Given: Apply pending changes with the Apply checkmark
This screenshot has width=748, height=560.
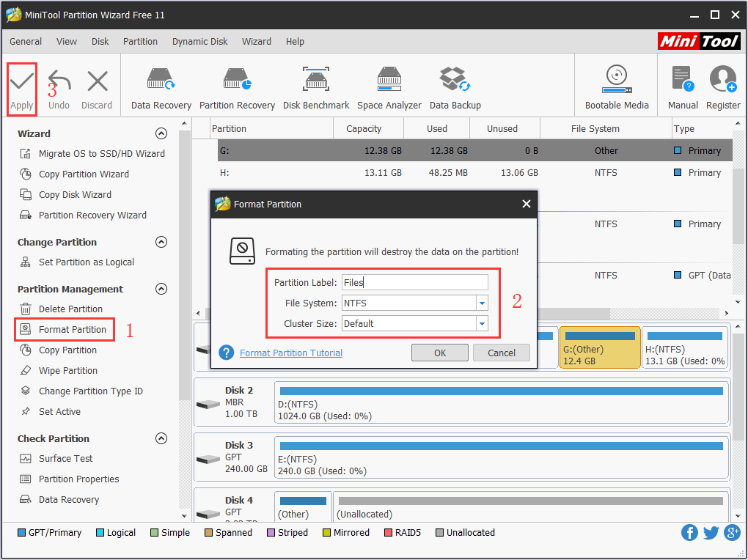Looking at the screenshot, I should (x=22, y=89).
